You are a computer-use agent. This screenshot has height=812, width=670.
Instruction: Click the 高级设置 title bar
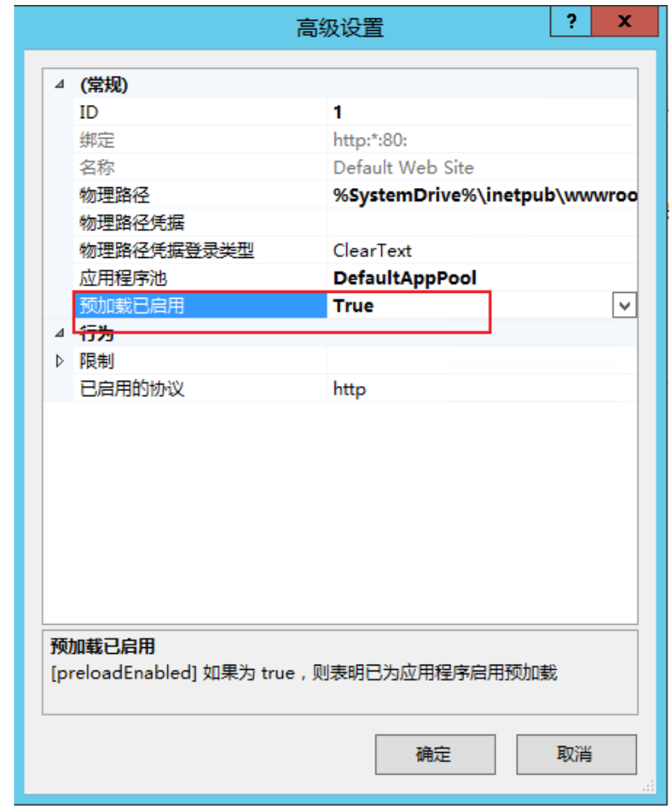pos(282,27)
